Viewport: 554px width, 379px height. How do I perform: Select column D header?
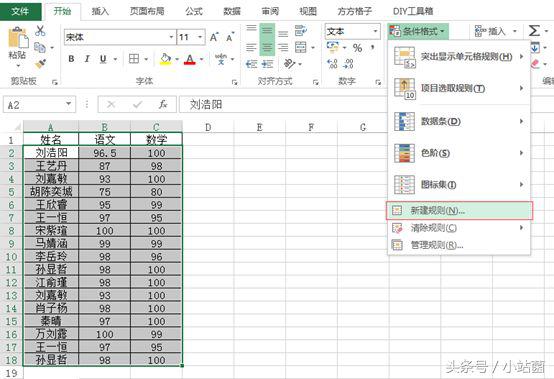[x=208, y=127]
